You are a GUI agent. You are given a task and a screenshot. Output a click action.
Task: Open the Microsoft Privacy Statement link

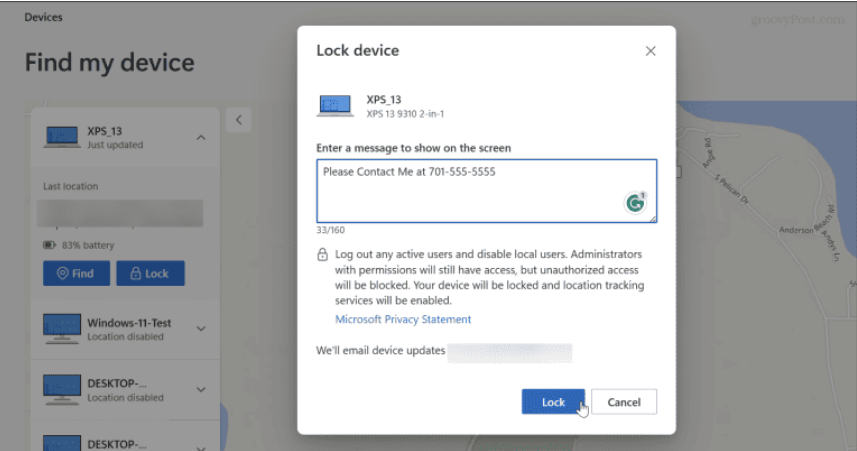403,319
